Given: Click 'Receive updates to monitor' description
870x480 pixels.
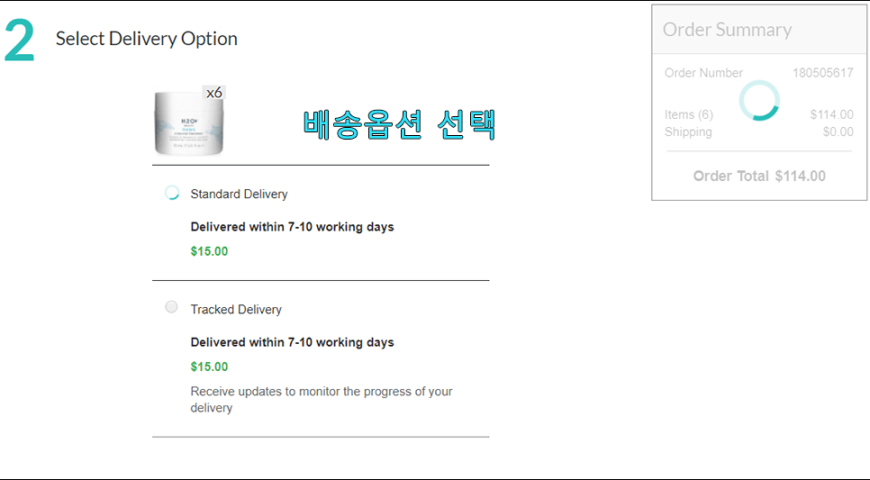Looking at the screenshot, I should pos(321,400).
